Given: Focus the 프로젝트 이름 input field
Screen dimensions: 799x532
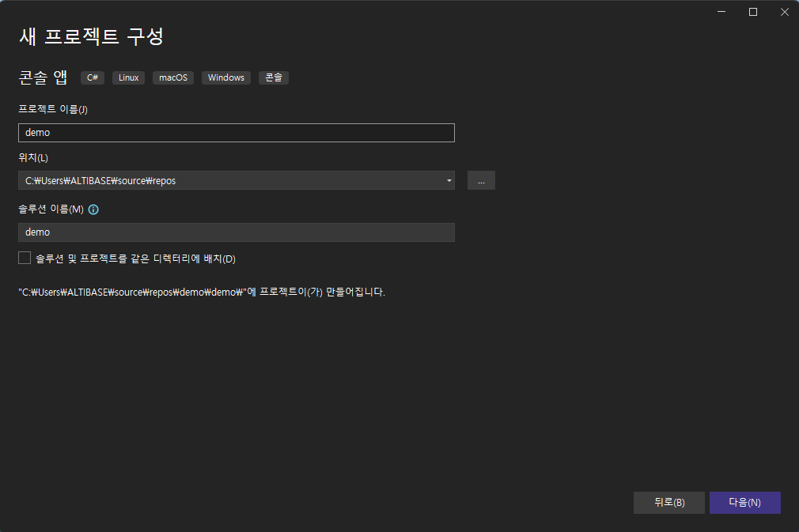Looking at the screenshot, I should point(236,133).
